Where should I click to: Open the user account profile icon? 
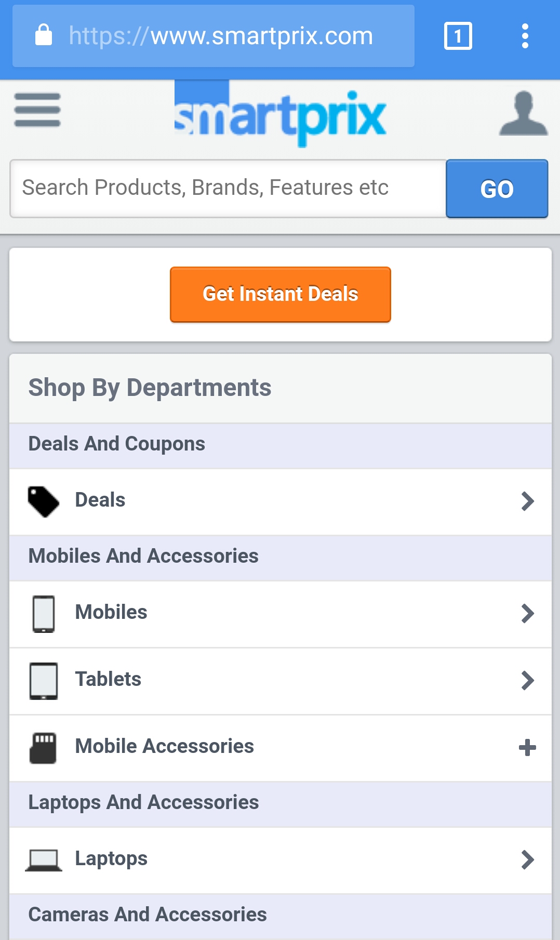tap(524, 113)
